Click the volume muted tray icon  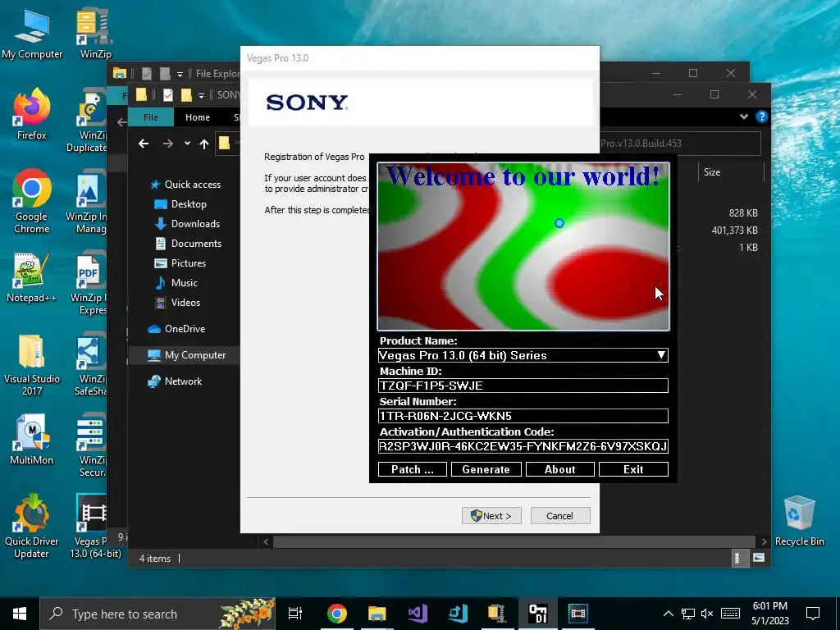[x=708, y=614]
